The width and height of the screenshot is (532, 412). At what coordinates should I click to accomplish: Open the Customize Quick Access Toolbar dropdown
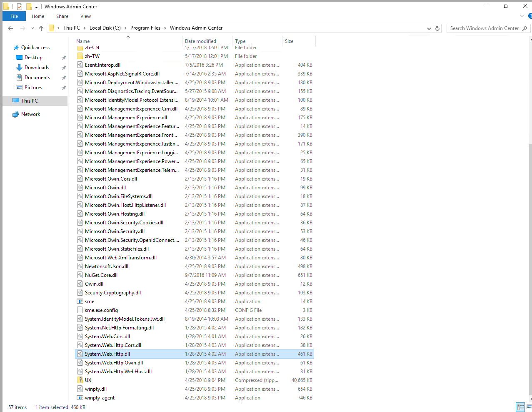pyautogui.click(x=36, y=7)
